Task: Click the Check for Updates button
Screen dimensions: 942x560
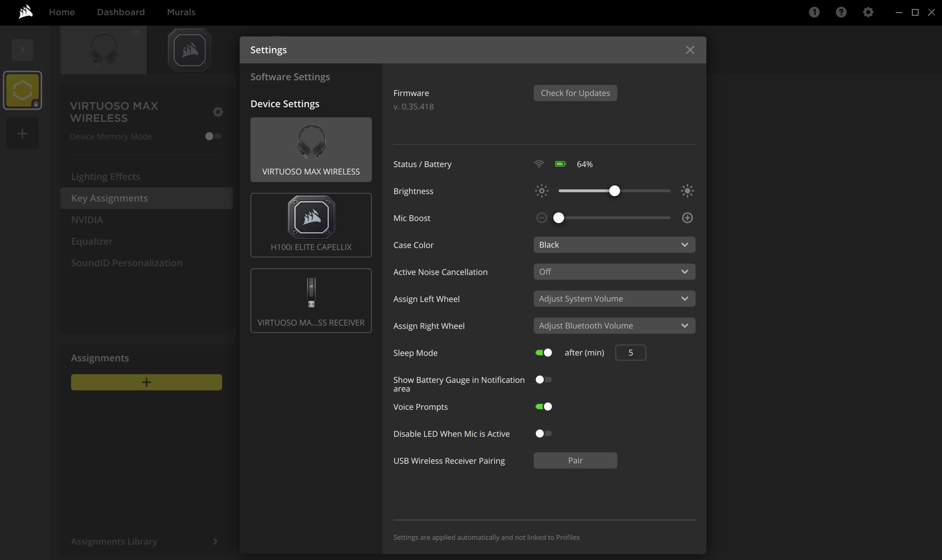Action: tap(575, 93)
